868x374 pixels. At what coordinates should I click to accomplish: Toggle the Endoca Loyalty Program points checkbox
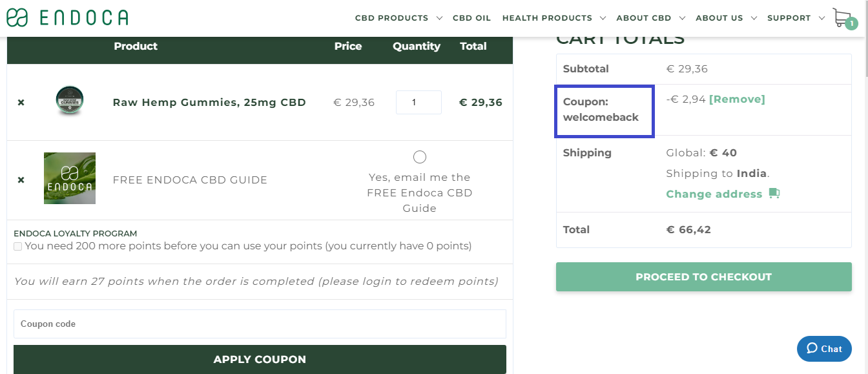(17, 246)
